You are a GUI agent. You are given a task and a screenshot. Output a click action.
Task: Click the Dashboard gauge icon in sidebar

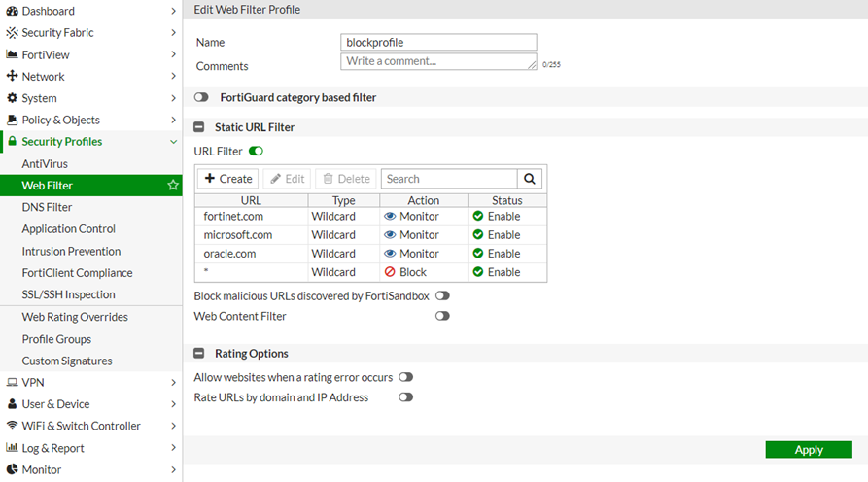click(13, 11)
